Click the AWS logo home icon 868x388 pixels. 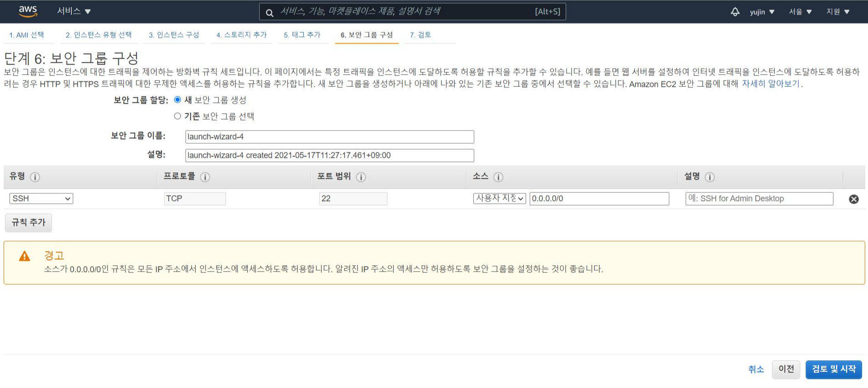click(28, 11)
